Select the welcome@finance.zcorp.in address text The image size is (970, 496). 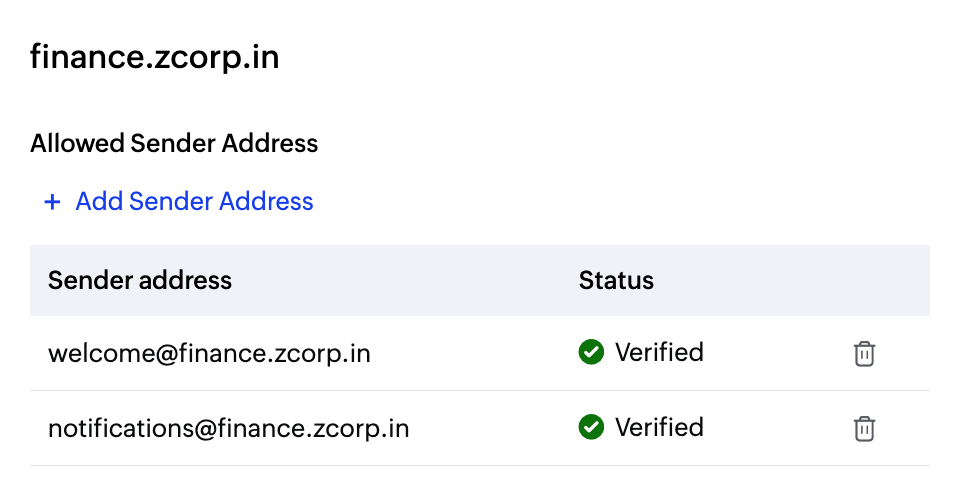[x=209, y=354]
